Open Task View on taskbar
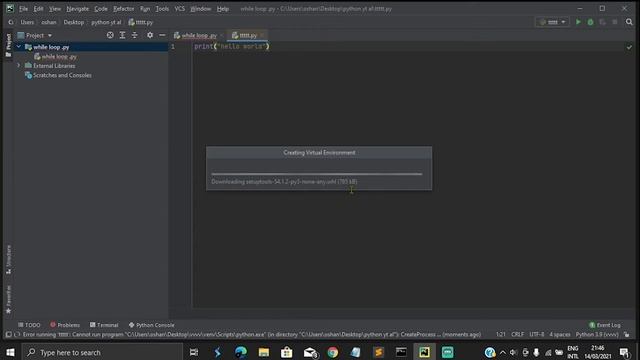 194,352
